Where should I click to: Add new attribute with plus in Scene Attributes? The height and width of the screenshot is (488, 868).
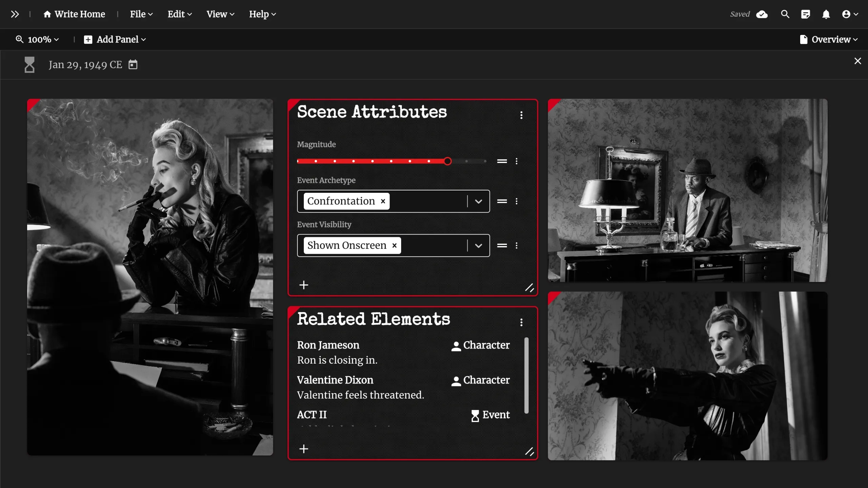[x=304, y=285]
